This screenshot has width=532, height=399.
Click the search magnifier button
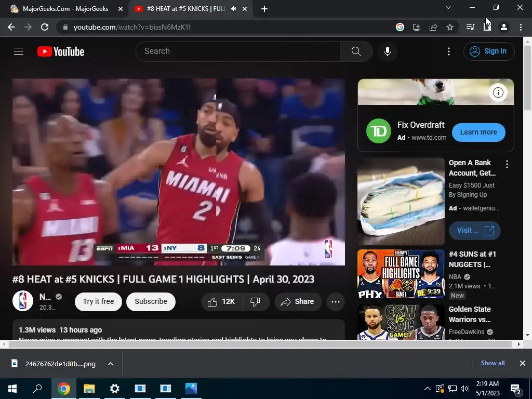tap(356, 51)
